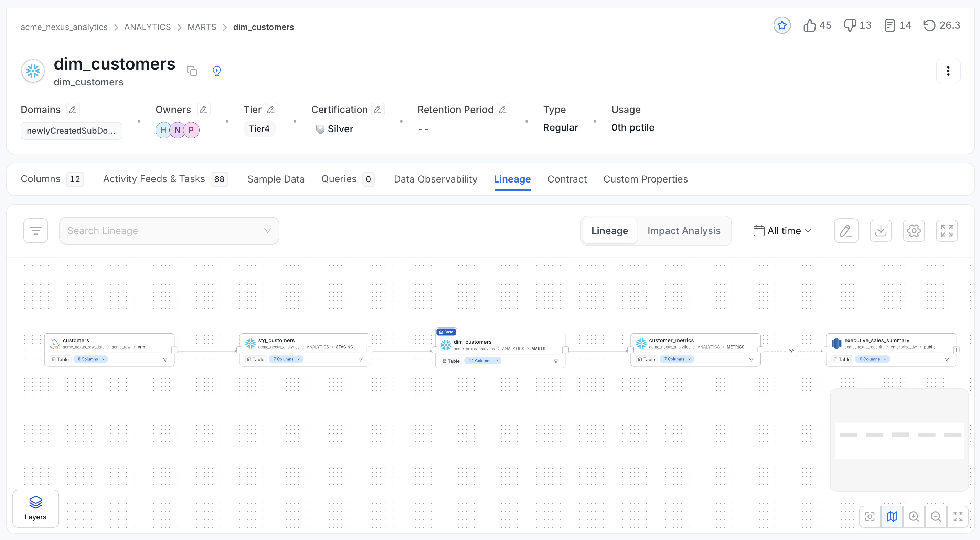Go to acme_nexus_analytics in breadcrumb
Screen dimensions: 980x540
pos(64,27)
